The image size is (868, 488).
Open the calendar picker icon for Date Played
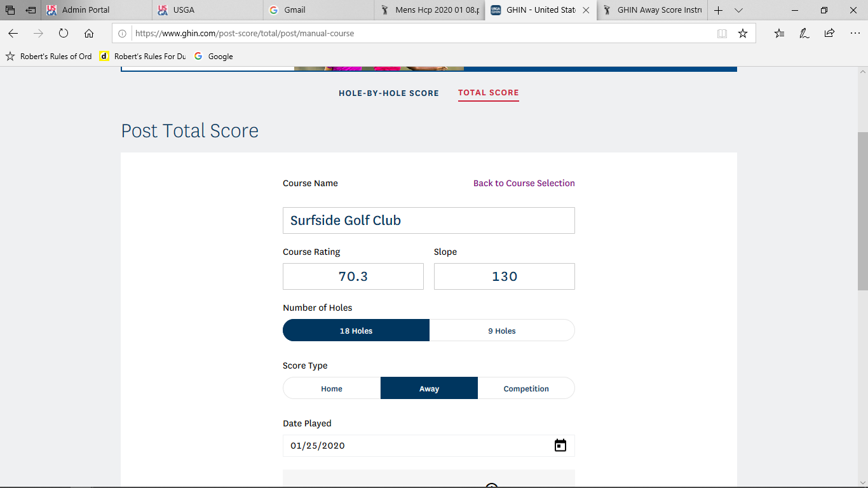point(560,445)
